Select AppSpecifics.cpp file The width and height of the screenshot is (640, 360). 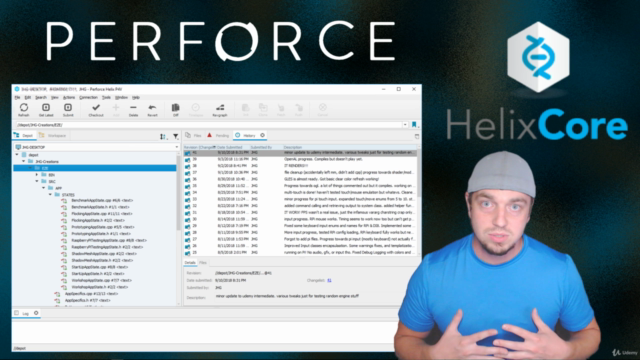point(91,293)
